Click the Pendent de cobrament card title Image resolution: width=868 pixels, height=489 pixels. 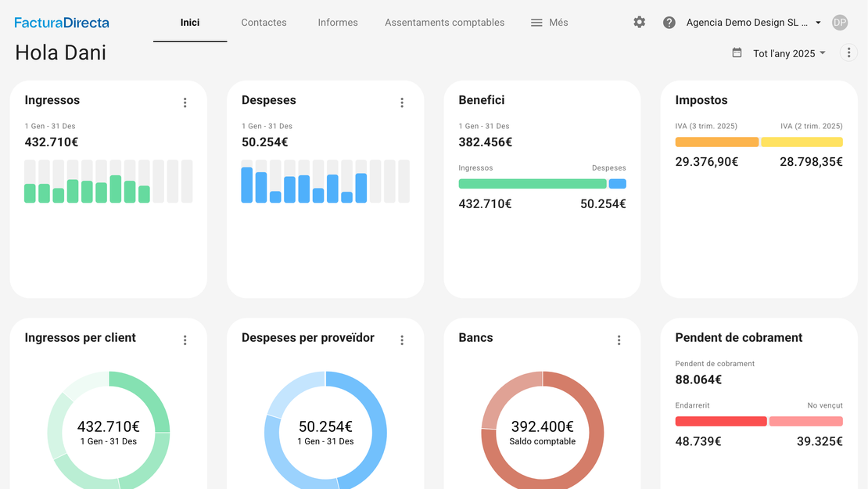tap(739, 338)
